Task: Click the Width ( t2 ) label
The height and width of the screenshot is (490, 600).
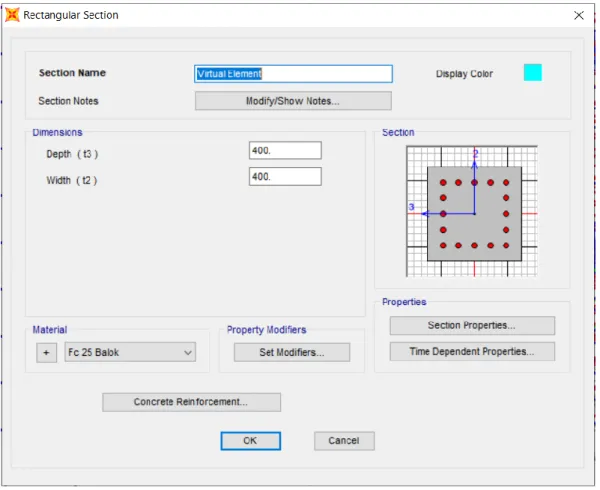Action: [72, 180]
